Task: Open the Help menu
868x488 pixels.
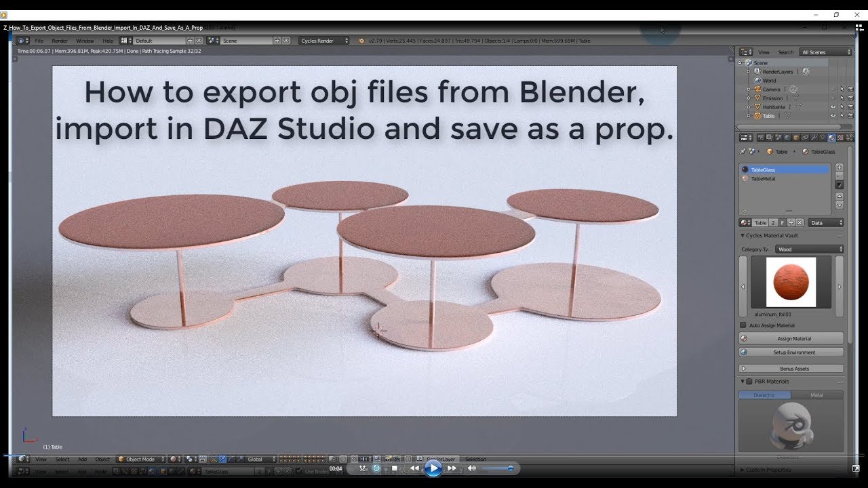Action: coord(108,41)
